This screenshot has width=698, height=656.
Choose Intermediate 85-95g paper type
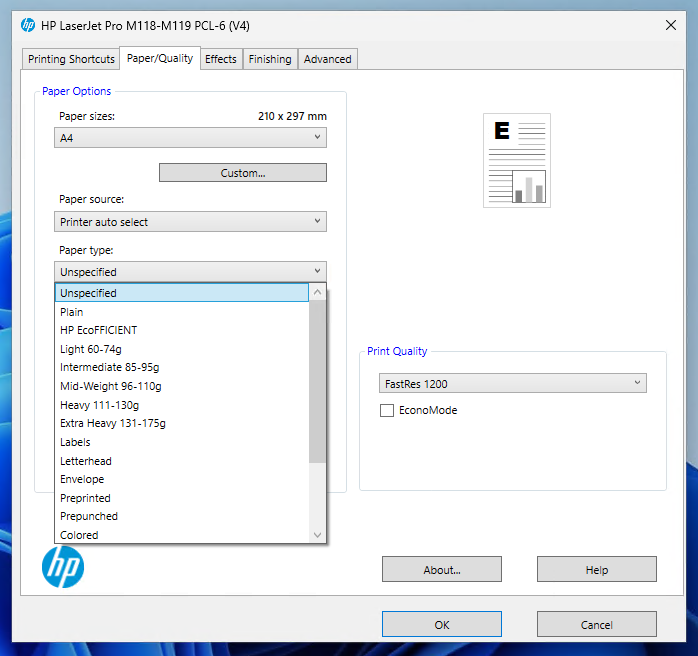(182, 367)
